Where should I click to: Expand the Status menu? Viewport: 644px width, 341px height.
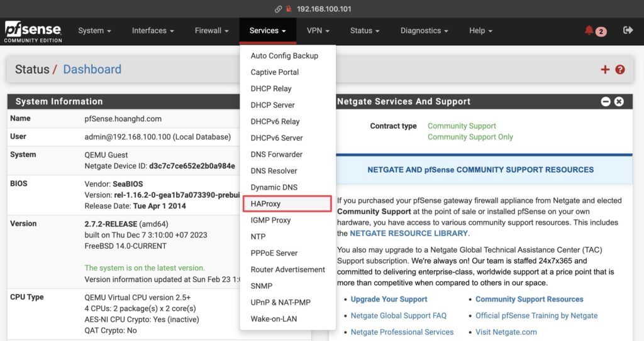pos(365,30)
